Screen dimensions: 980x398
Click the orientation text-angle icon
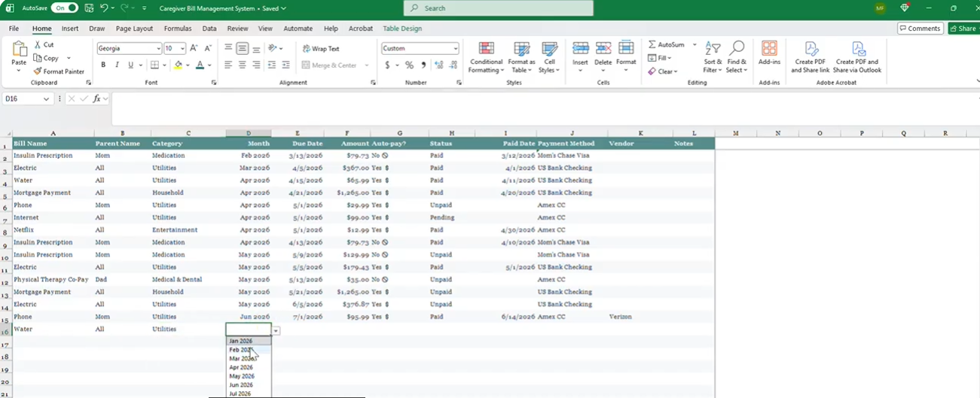click(x=273, y=48)
